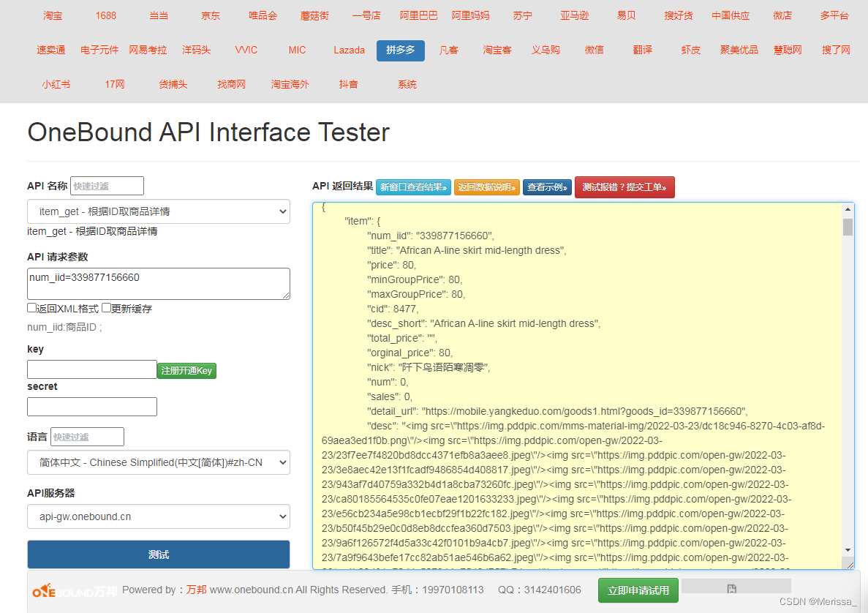Enable the 返回XML格式 checkbox
This screenshot has width=868, height=613.
click(x=31, y=308)
